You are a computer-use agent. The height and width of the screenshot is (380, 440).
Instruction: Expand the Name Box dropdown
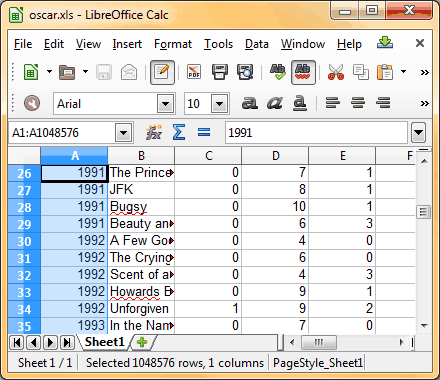tap(124, 133)
